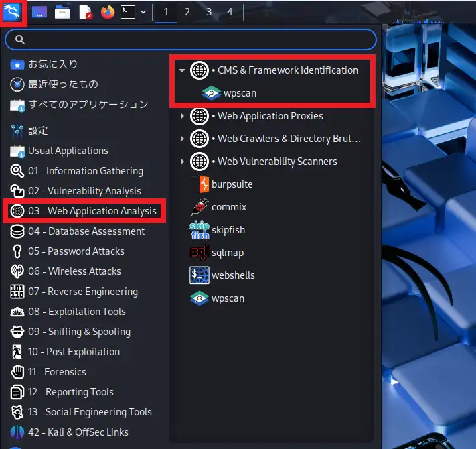Screen dimensions: 476x449
Task: Expand Web Crawlers & Directory Brut arrow
Action: pos(182,139)
